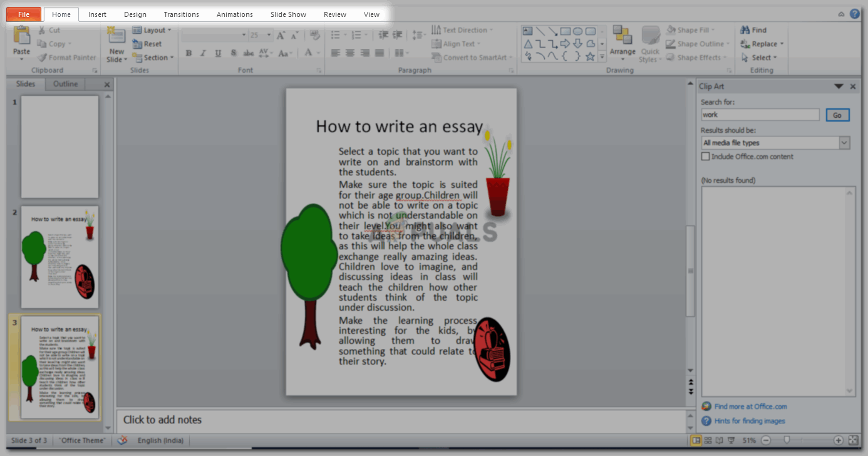
Task: Open the Insert ribbon tab
Action: 97,14
